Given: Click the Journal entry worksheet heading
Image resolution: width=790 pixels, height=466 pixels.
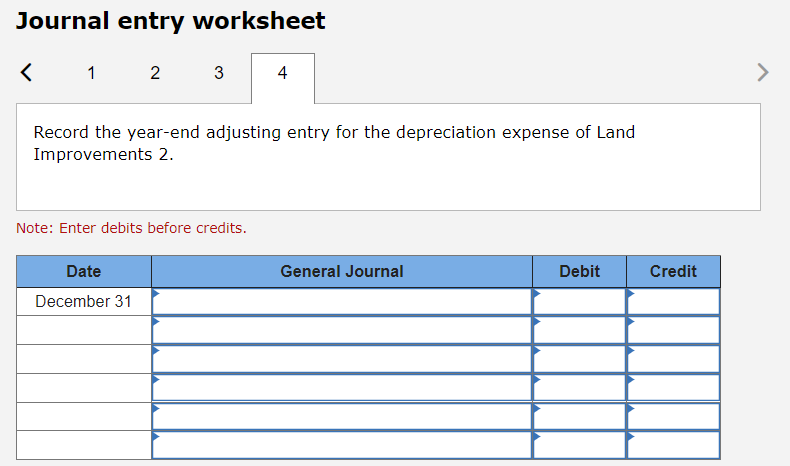Looking at the screenshot, I should pos(170,21).
